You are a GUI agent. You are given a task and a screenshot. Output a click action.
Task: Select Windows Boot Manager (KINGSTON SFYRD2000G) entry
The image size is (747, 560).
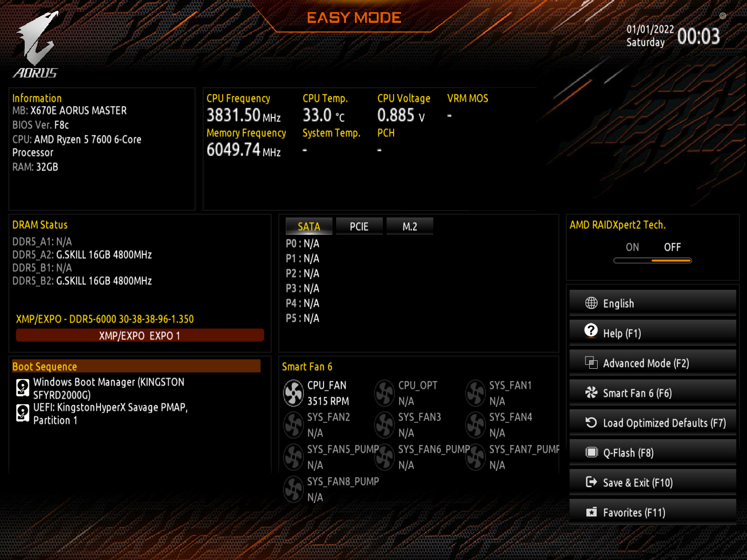100,388
